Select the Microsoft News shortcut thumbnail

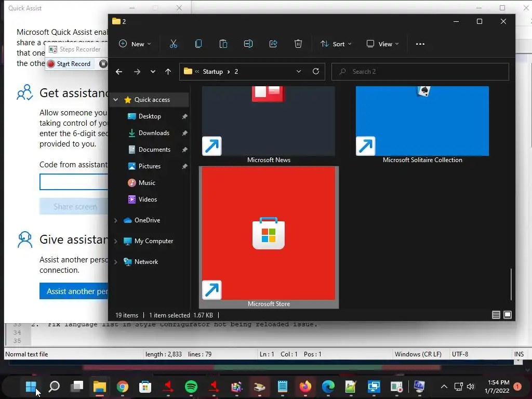click(x=269, y=125)
